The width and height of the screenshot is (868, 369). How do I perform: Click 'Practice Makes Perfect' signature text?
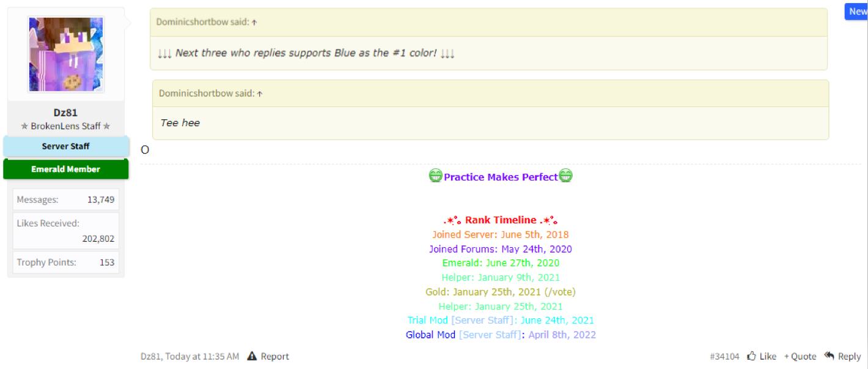point(501,177)
